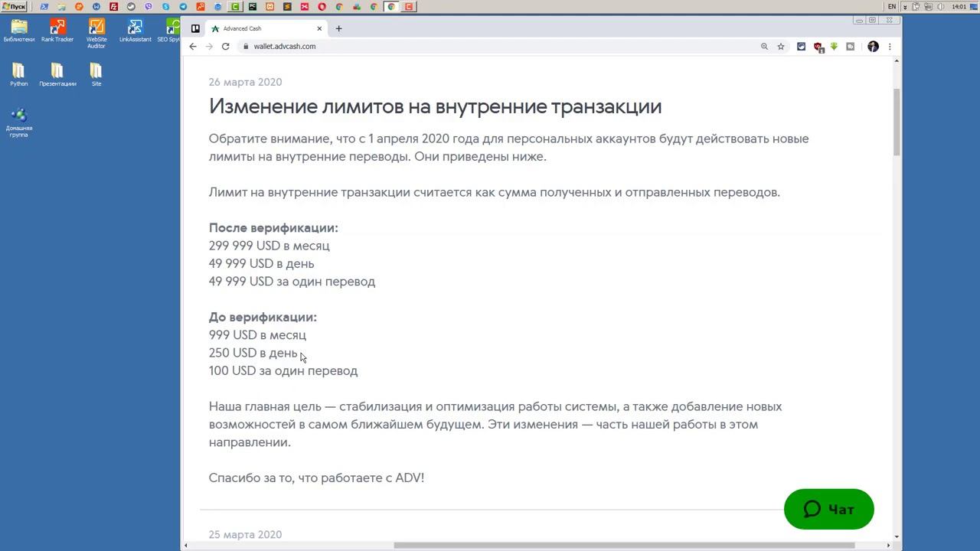980x551 pixels.
Task: Open the green Чат chat button
Action: point(829,509)
